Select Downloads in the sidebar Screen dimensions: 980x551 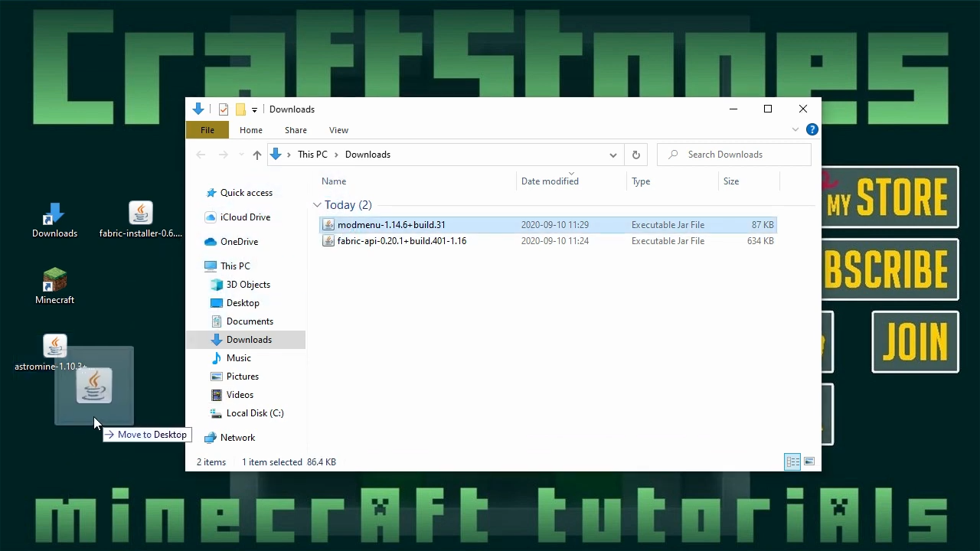tap(246, 340)
